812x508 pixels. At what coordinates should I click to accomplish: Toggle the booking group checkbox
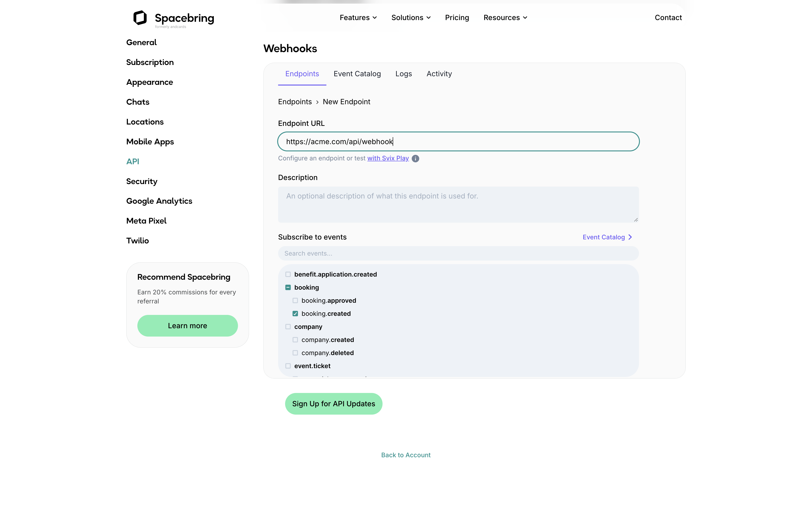[288, 288]
